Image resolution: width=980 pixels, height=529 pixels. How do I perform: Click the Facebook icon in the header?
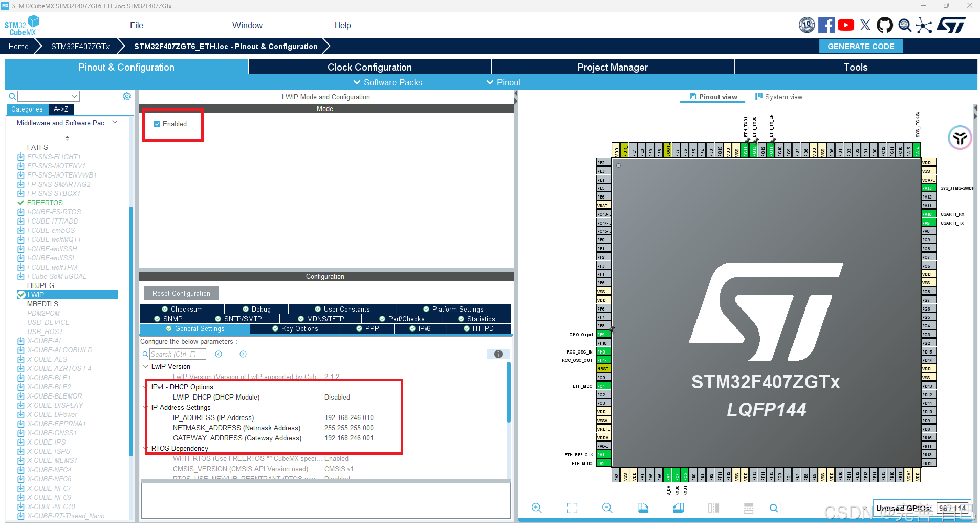(826, 25)
